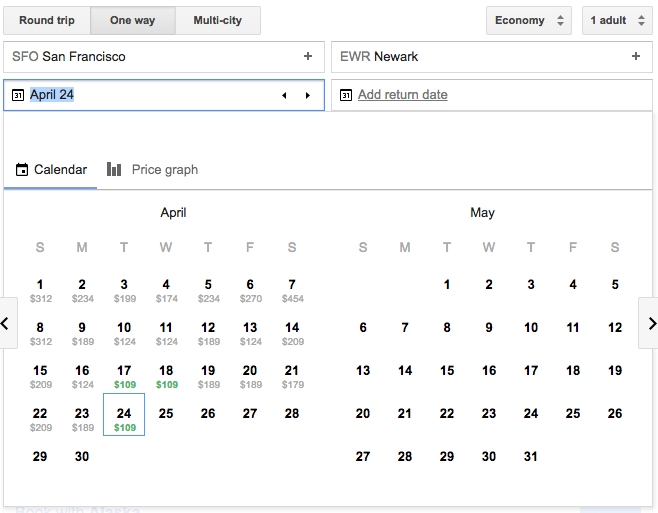Select the One way trip option

pyautogui.click(x=133, y=20)
